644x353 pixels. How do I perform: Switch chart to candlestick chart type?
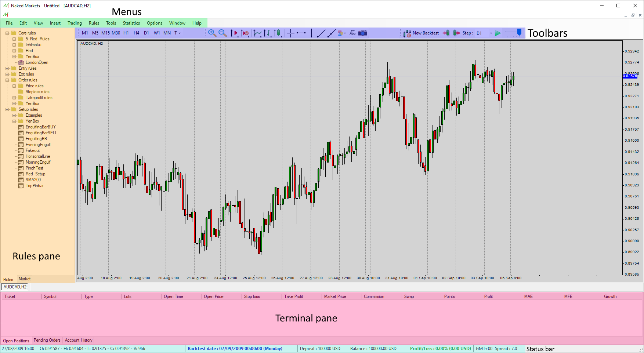point(278,33)
